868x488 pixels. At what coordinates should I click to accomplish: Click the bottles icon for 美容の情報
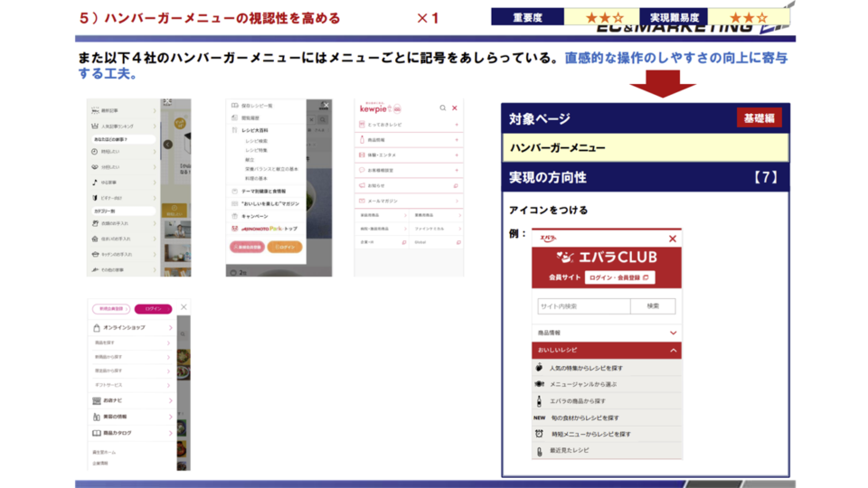97,417
